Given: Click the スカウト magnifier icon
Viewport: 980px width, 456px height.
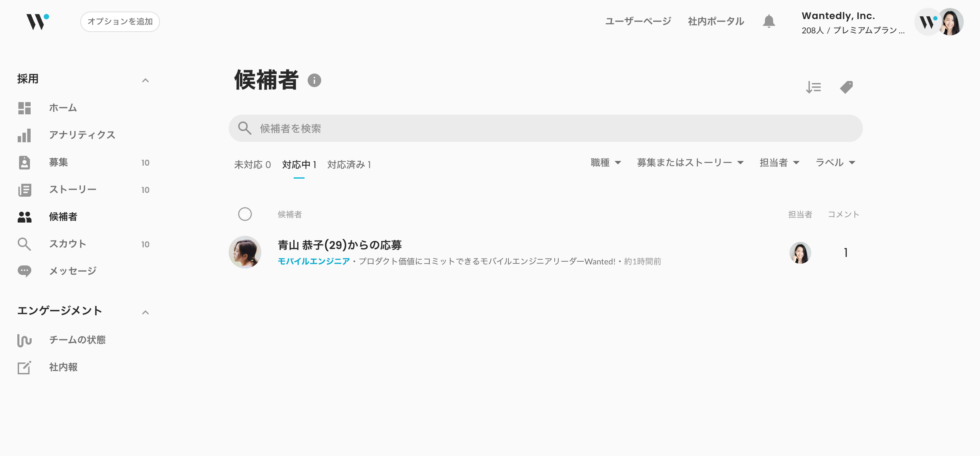Looking at the screenshot, I should pos(24,244).
